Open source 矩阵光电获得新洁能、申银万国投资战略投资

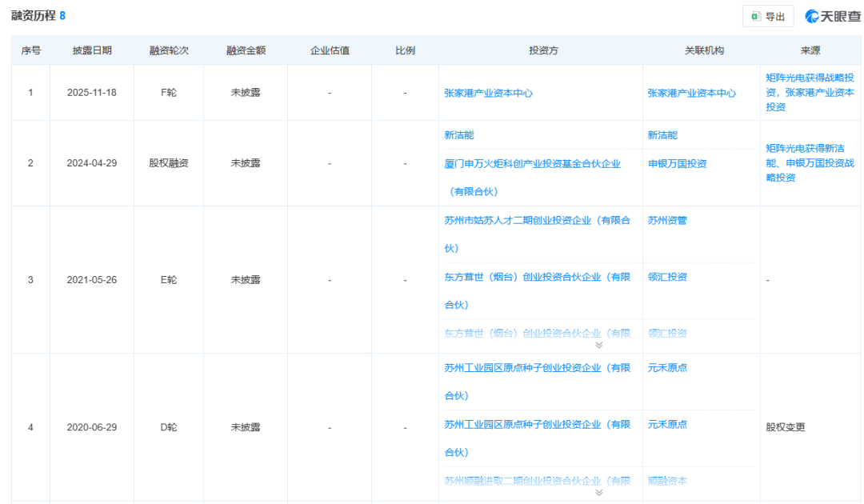coord(811,163)
